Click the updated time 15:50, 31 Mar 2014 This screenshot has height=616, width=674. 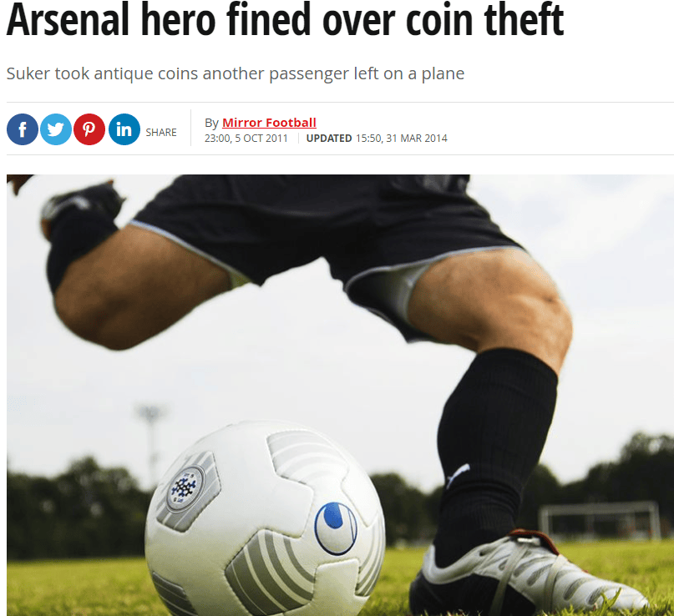(402, 139)
